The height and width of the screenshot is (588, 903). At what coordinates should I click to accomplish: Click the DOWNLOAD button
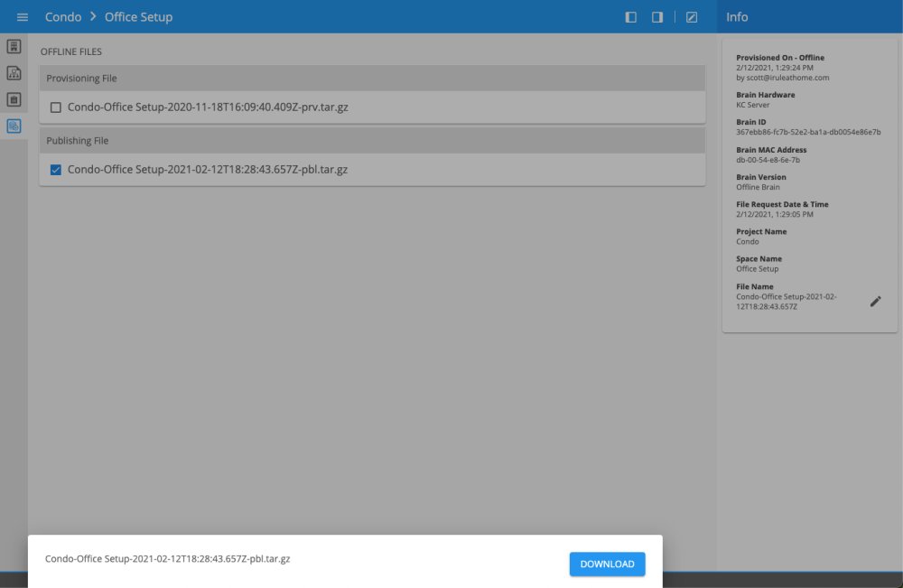click(x=607, y=564)
